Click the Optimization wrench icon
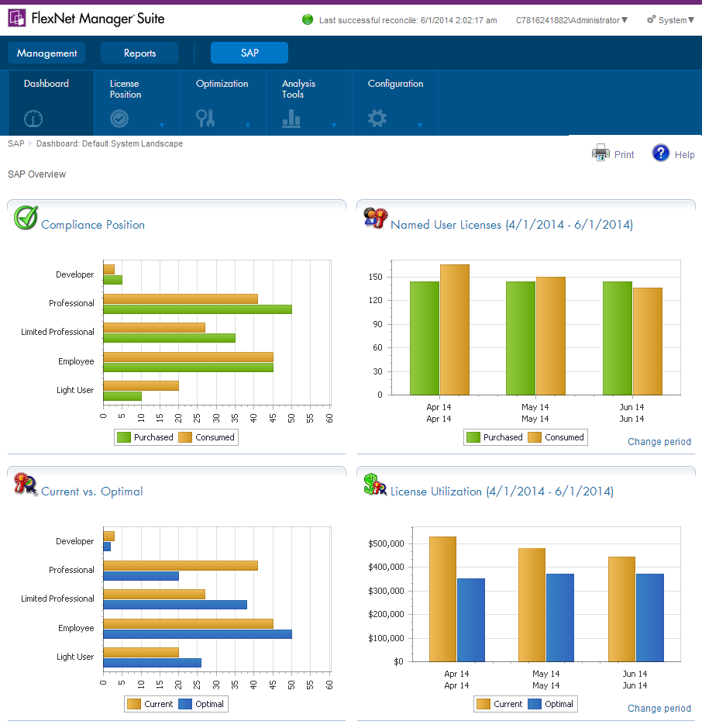Screen dimensions: 702x728 (x=205, y=119)
